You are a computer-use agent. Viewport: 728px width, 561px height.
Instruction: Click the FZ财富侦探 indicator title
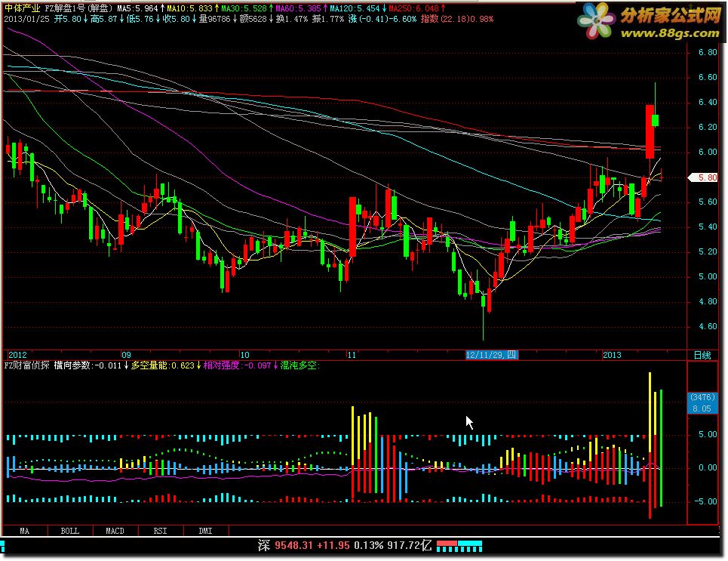click(x=26, y=365)
